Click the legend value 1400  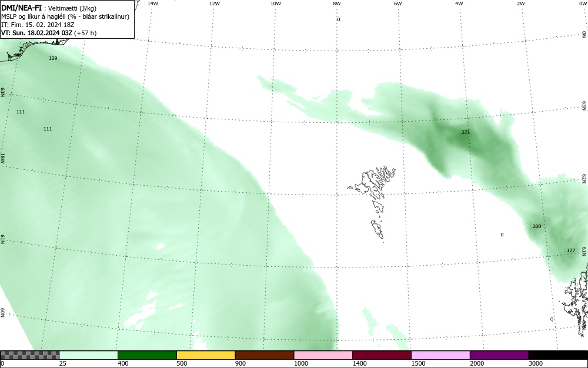(x=359, y=363)
